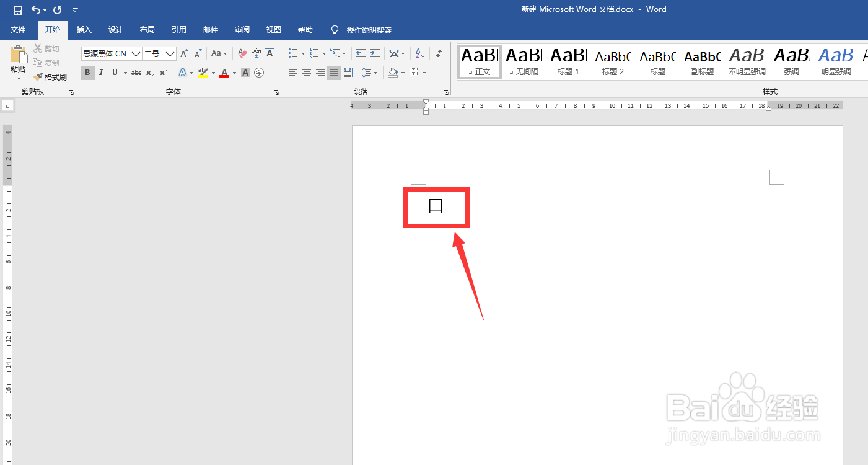Apply the 标题 1 style
Viewport: 868px width, 465px height.
point(568,61)
